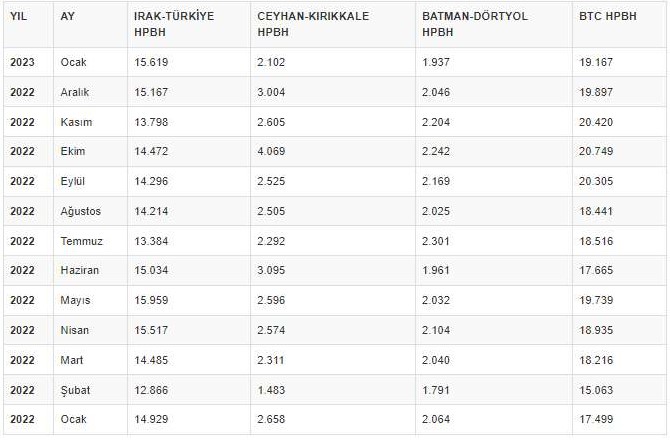The height and width of the screenshot is (441, 670).
Task: Click the Haziran month cell
Action: pos(79,270)
